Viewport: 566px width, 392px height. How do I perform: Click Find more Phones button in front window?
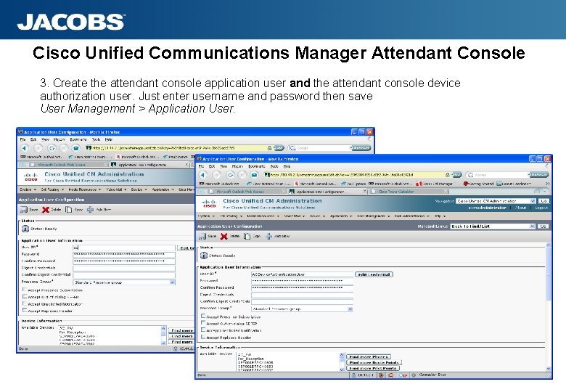coord(369,356)
